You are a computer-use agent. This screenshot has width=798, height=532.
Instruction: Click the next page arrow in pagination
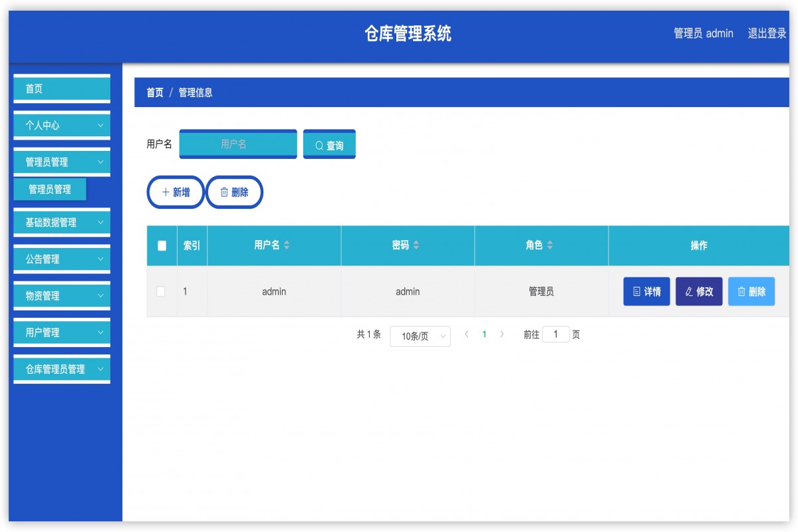pos(502,334)
